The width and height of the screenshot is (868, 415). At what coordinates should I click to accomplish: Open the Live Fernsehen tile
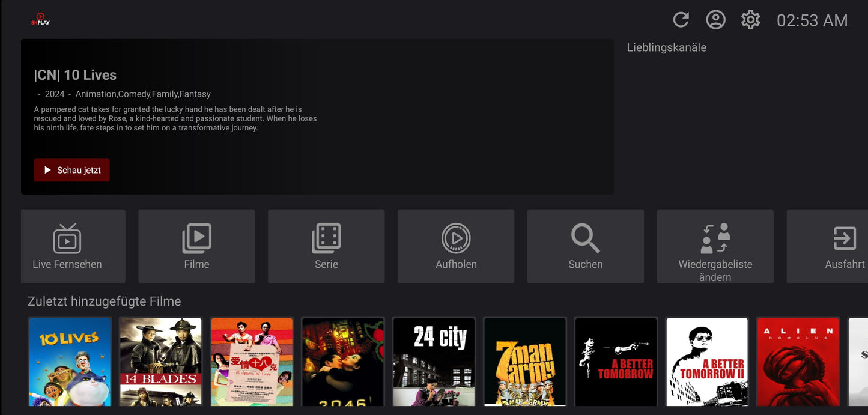click(x=73, y=246)
